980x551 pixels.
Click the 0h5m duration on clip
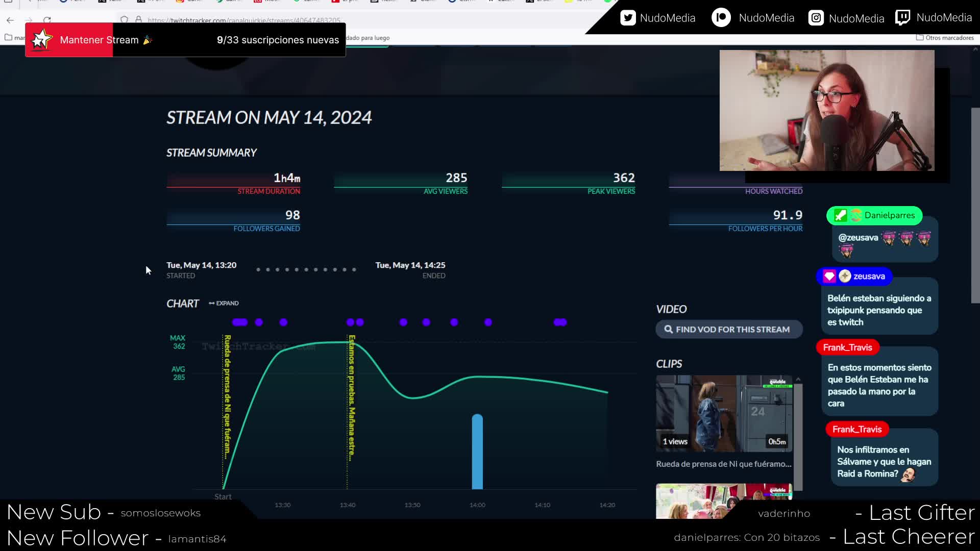click(777, 442)
